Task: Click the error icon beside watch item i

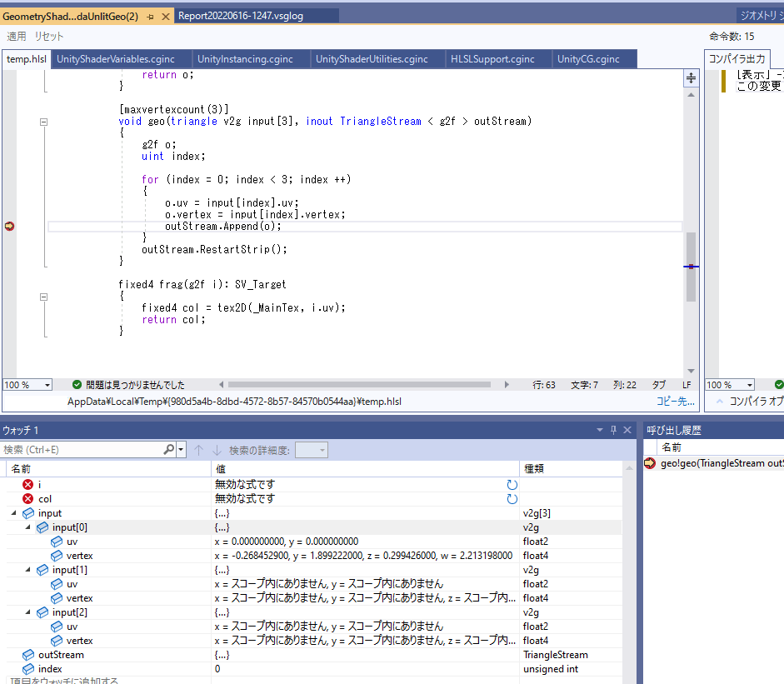Action: click(28, 485)
